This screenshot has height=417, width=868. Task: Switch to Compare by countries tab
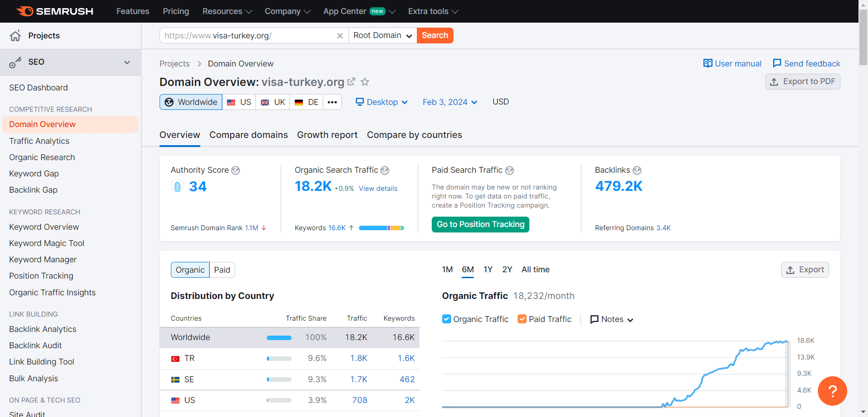(415, 135)
